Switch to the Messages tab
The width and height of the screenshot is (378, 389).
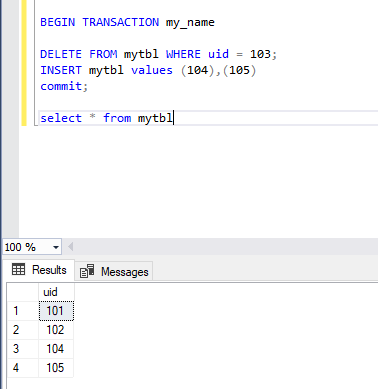[x=114, y=272]
